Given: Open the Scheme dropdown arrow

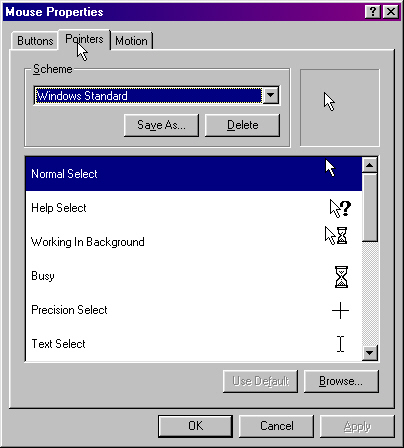Looking at the screenshot, I should pyautogui.click(x=271, y=96).
